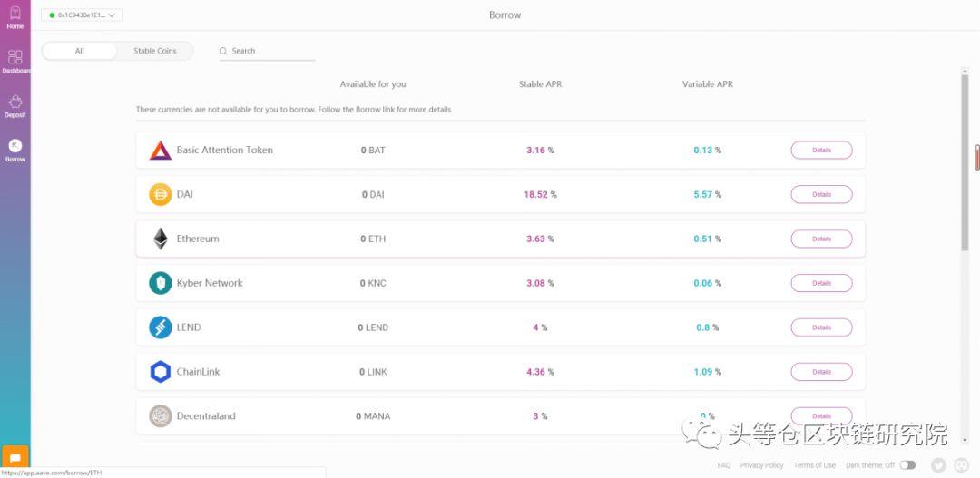Image resolution: width=980 pixels, height=478 pixels.
Task: Go to the Dashboard sidebar icon
Action: 15,57
